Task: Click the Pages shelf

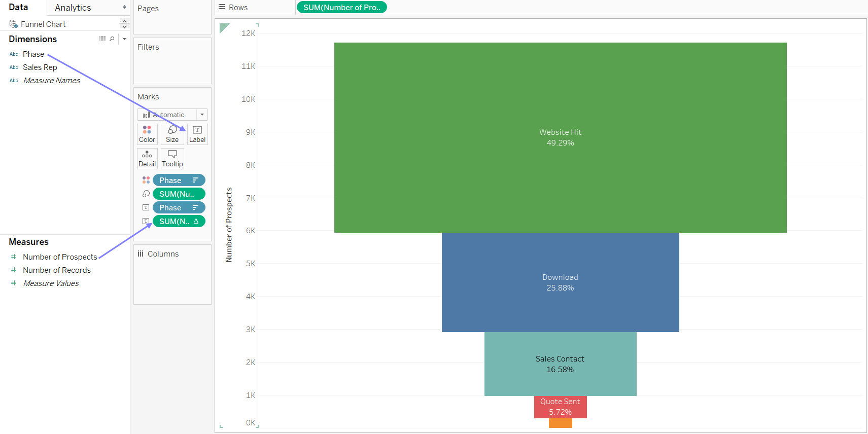Action: pos(172,17)
